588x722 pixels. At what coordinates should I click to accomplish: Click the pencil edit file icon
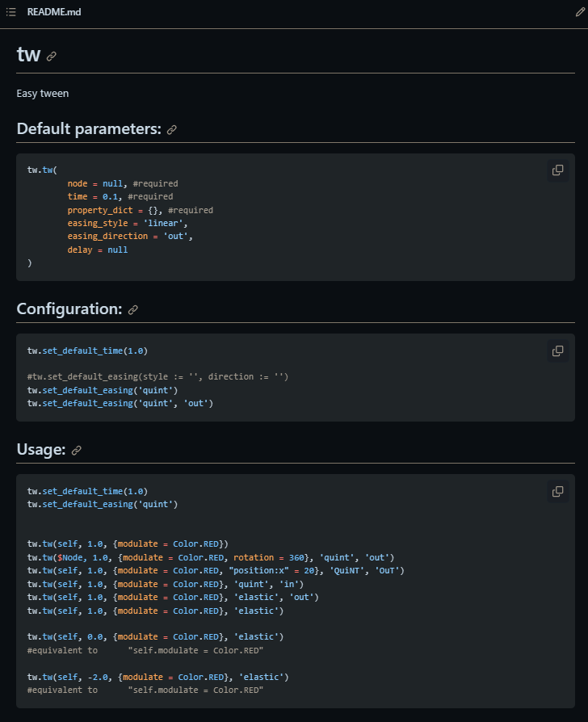coord(580,12)
